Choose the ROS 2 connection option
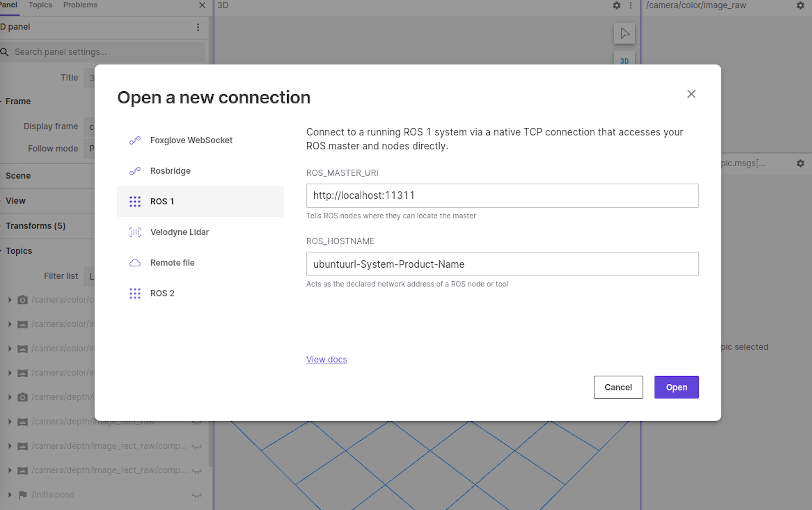The height and width of the screenshot is (510, 812). (162, 293)
